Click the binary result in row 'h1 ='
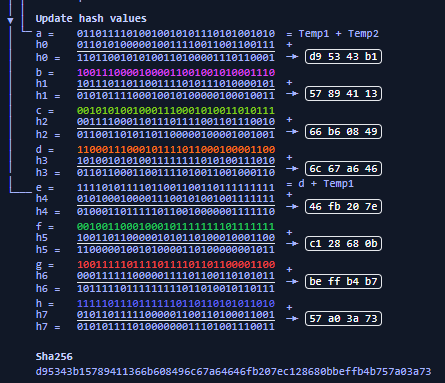Screen dimensions: 445x383 point(176,96)
